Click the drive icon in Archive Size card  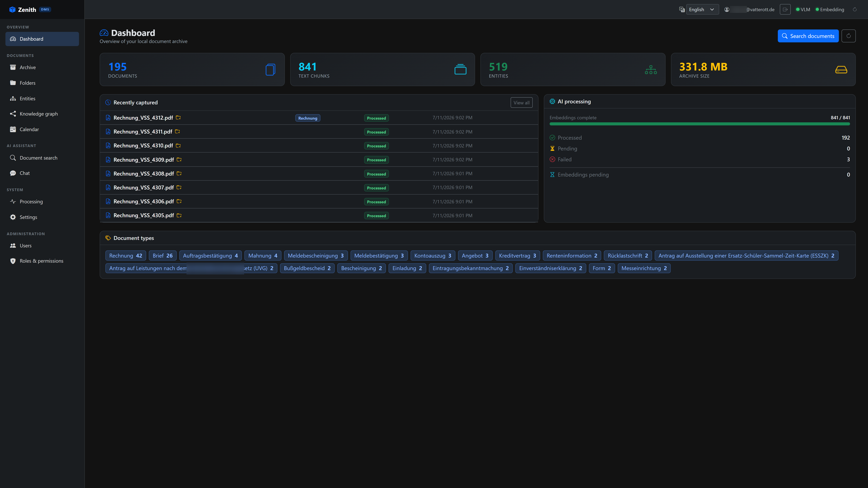pos(841,70)
